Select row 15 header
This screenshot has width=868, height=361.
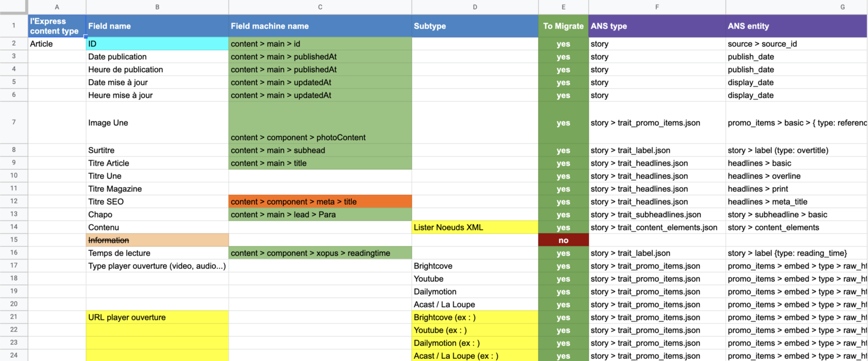[x=14, y=240]
